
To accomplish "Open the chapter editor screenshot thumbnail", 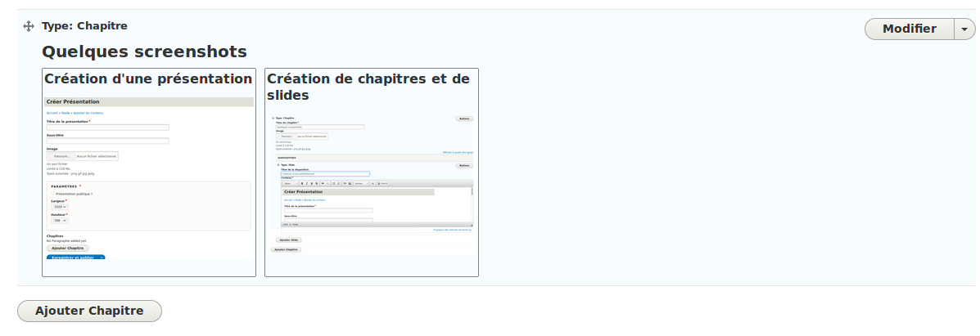I will [372, 184].
